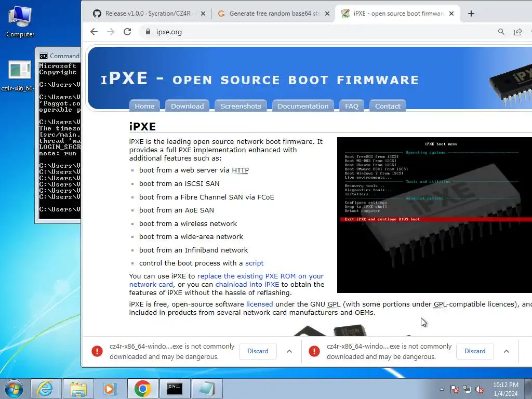The image size is (532, 399).
Task: Click the first download's red warning icon
Action: point(97,351)
